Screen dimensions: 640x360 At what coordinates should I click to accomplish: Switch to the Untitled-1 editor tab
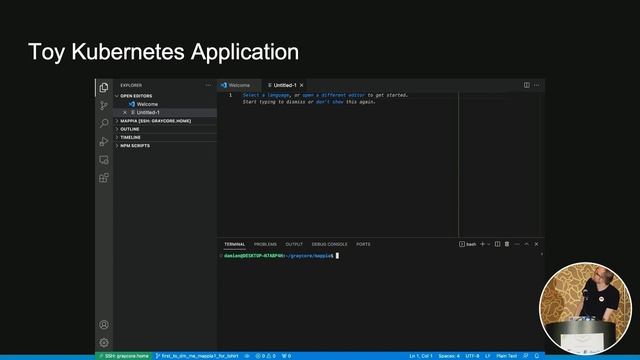pos(285,85)
